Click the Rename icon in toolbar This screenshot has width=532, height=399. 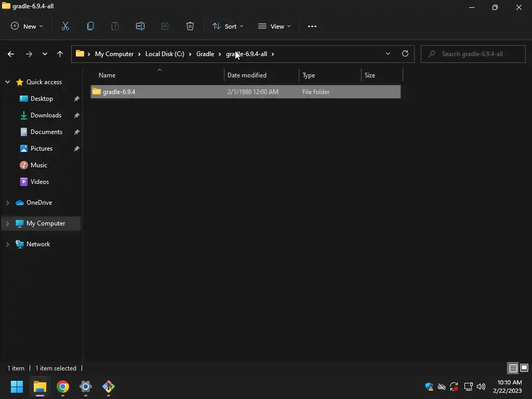coord(140,26)
